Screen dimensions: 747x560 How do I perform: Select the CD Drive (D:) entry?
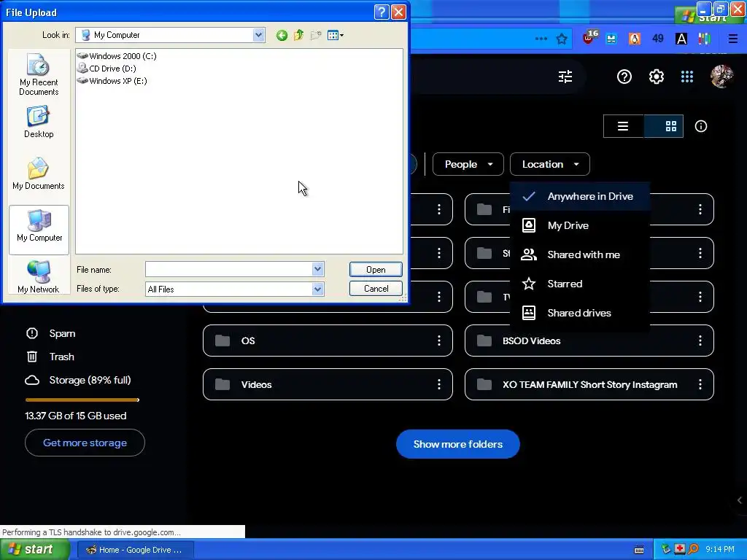[x=107, y=69]
